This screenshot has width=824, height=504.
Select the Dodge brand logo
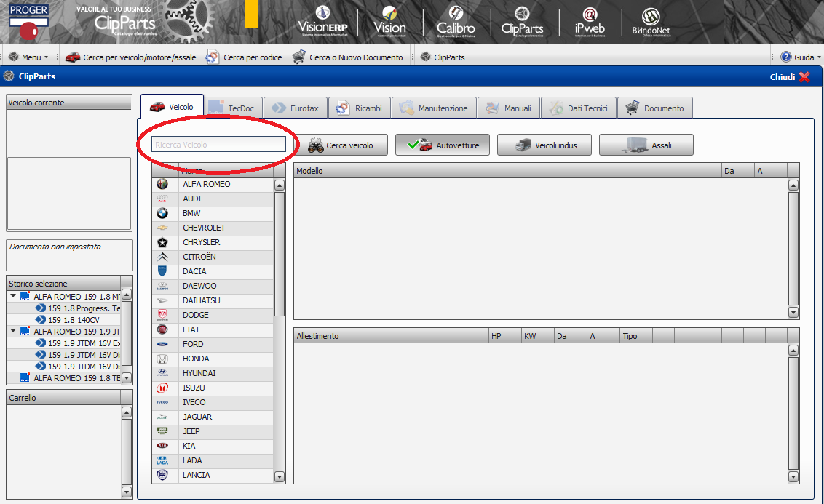click(162, 315)
